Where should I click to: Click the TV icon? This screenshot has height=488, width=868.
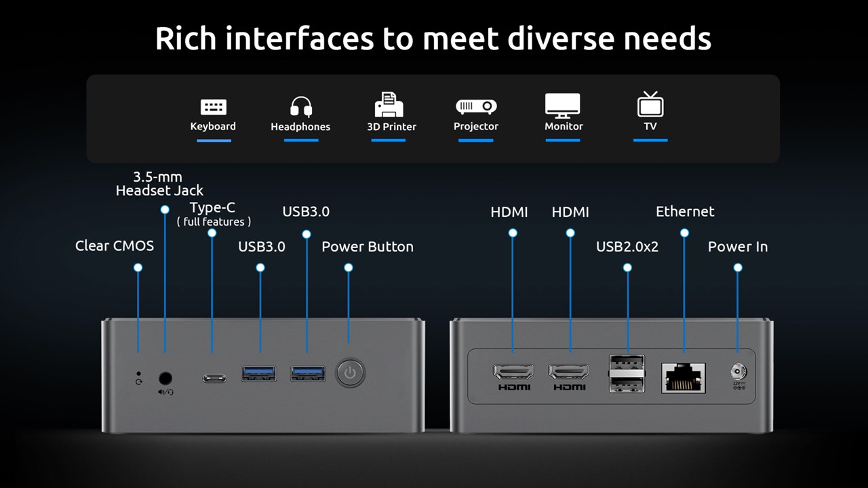click(x=650, y=105)
